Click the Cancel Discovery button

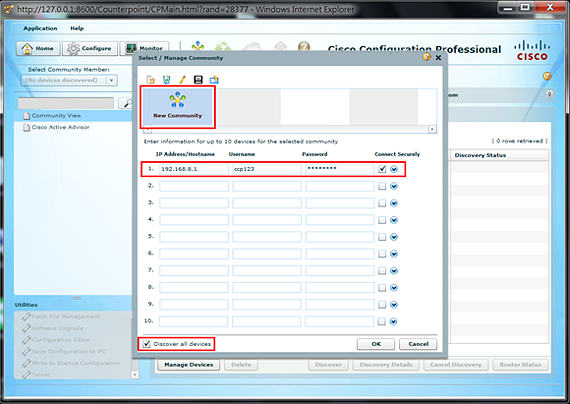456,365
